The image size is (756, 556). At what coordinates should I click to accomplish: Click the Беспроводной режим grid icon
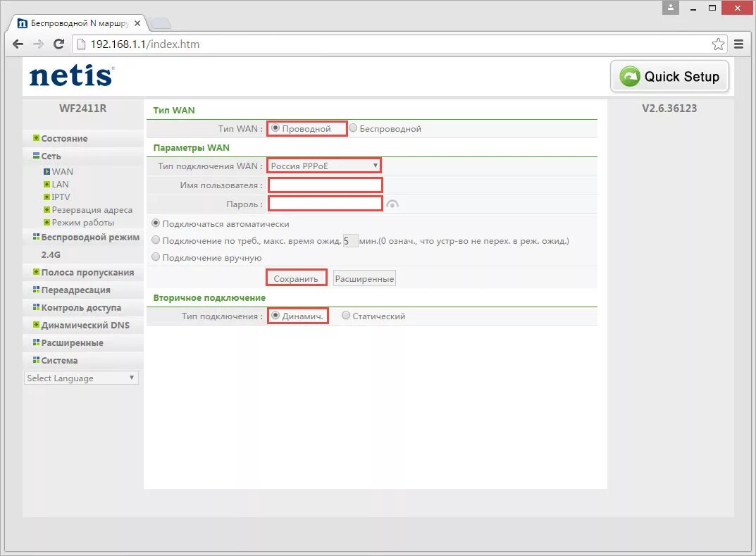(36, 237)
